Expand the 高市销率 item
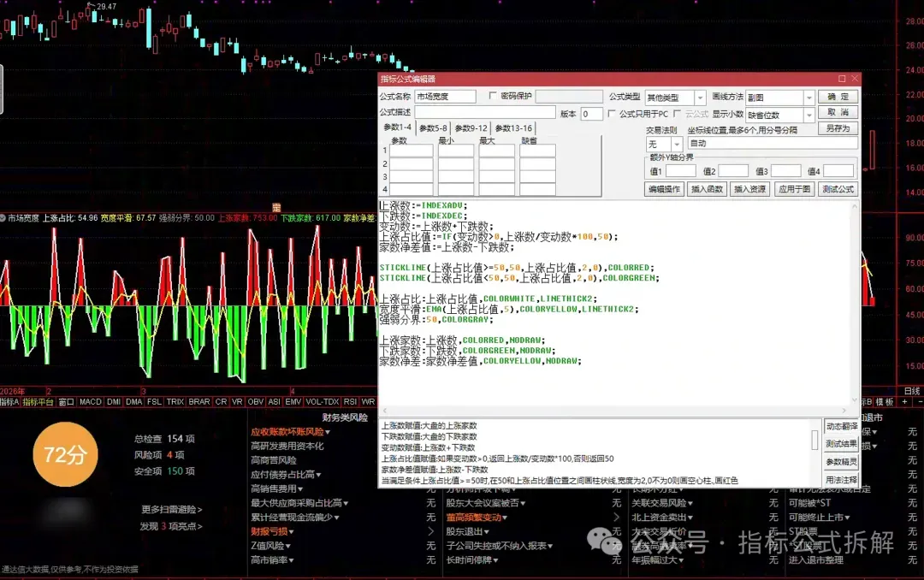924x580 pixels. [272, 560]
